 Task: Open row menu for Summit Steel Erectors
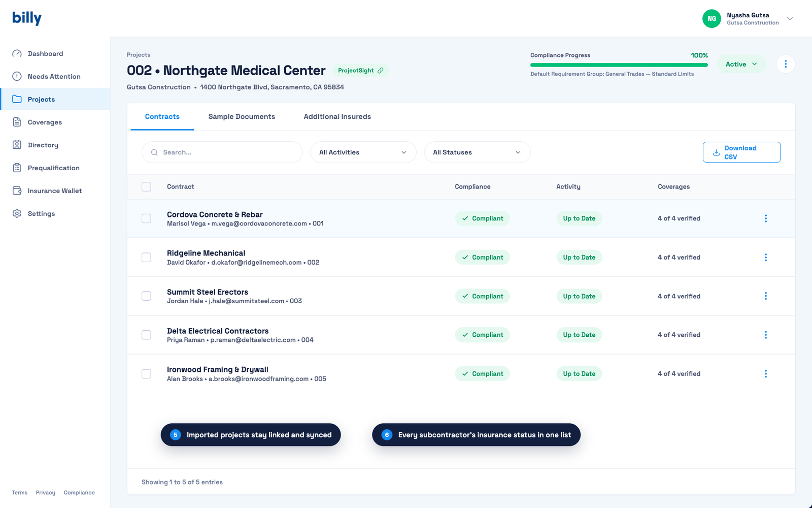tap(766, 296)
